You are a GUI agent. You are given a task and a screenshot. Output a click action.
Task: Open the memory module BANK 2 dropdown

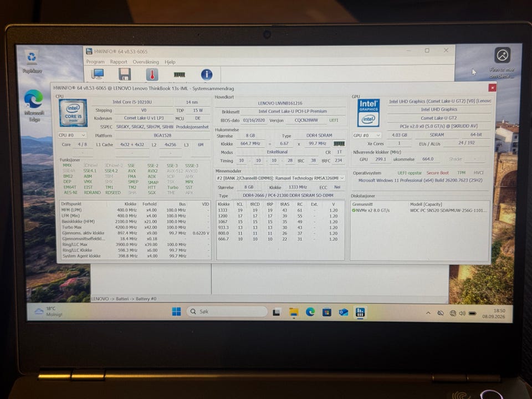pos(280,178)
